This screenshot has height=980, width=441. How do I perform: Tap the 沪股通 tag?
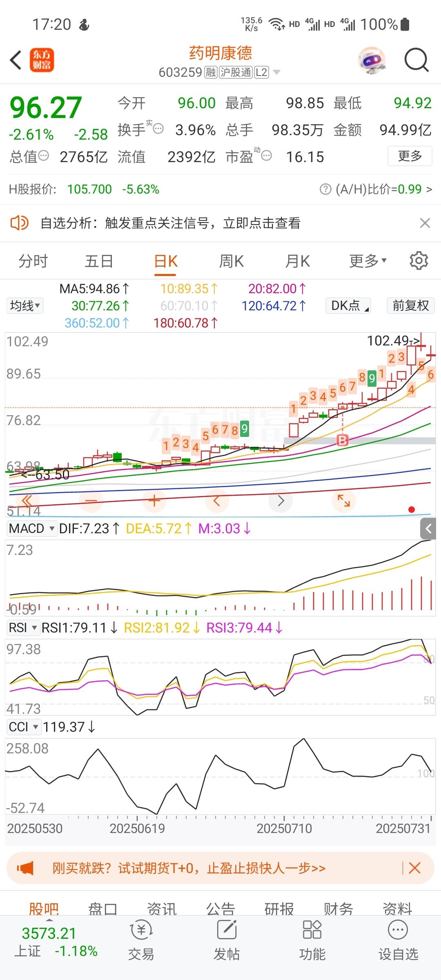236,72
